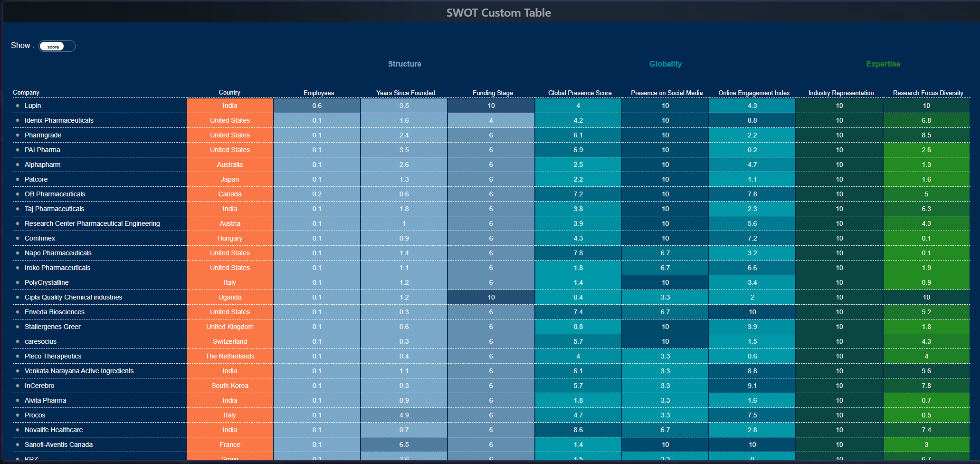Viewport: 980px width, 464px height.
Task: Click the bullet icon beside Pharmgrade
Action: click(18, 135)
